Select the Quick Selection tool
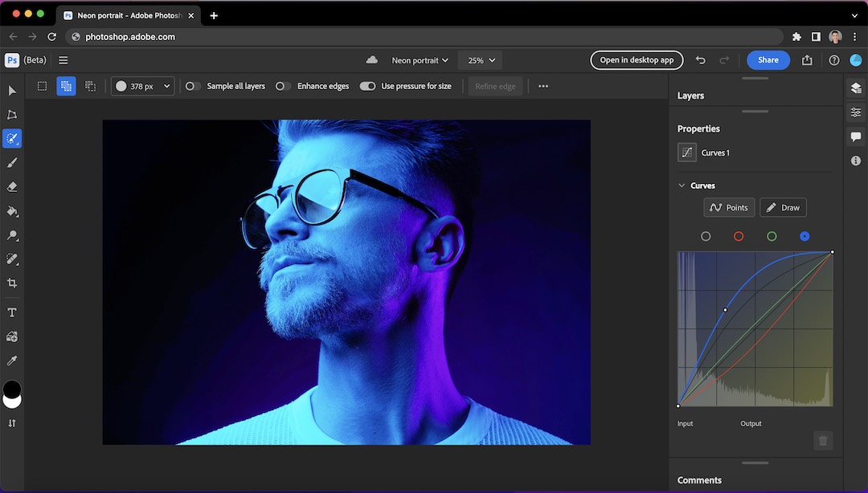 tap(12, 138)
